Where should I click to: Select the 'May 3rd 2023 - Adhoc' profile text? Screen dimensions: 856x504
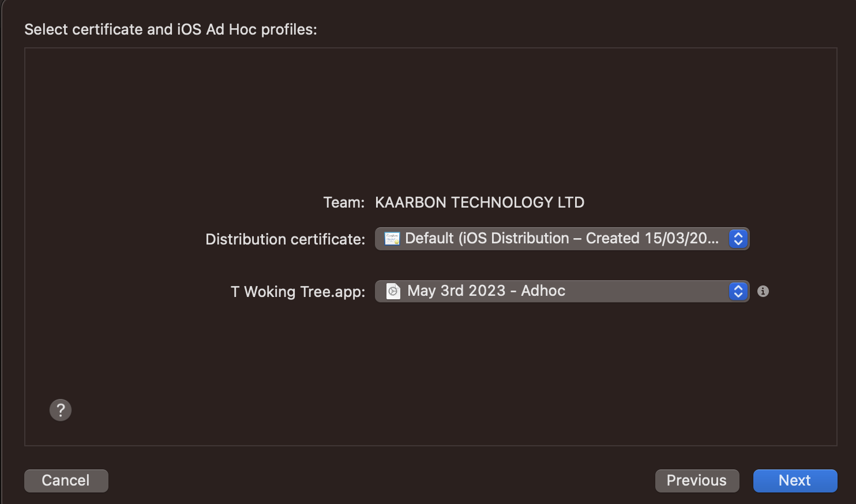(486, 291)
